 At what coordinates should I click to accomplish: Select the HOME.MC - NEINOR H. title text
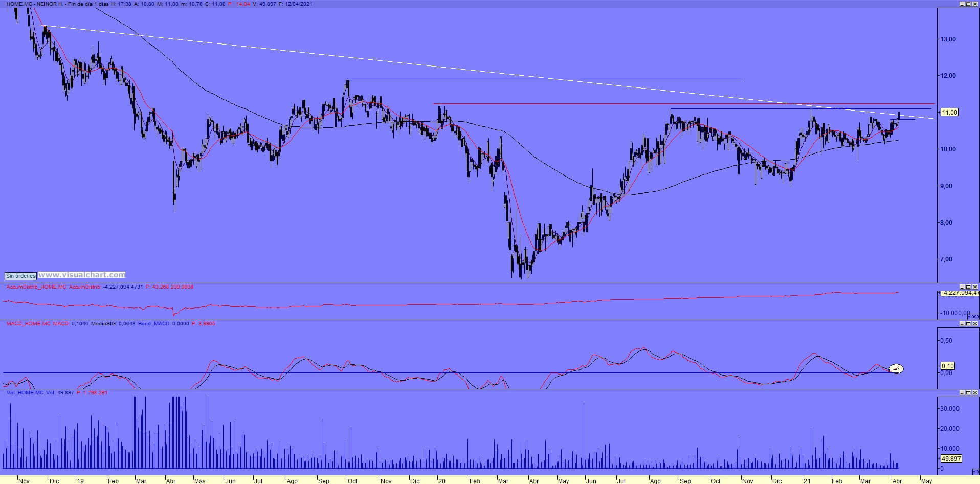[35, 4]
